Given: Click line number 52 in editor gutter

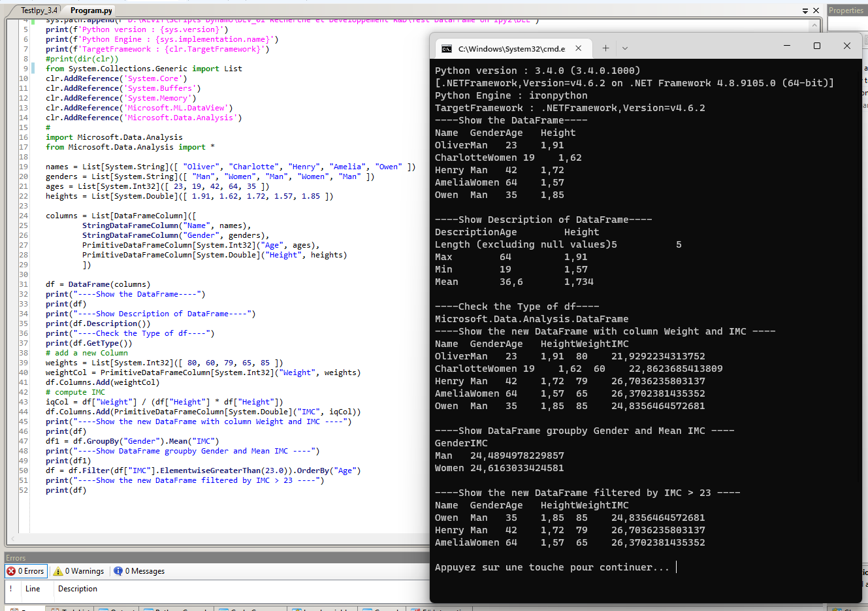Looking at the screenshot, I should [x=24, y=490].
